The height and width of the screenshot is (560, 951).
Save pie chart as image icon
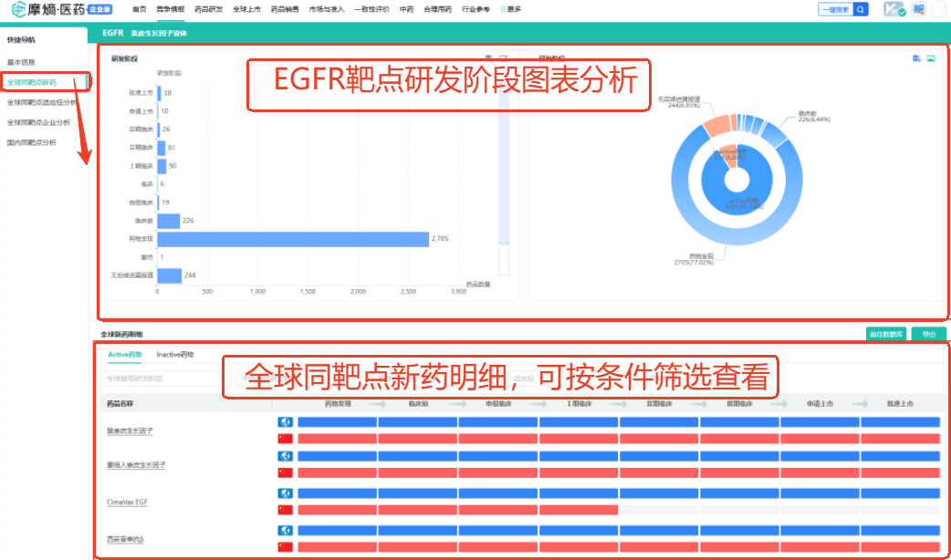coord(931,58)
